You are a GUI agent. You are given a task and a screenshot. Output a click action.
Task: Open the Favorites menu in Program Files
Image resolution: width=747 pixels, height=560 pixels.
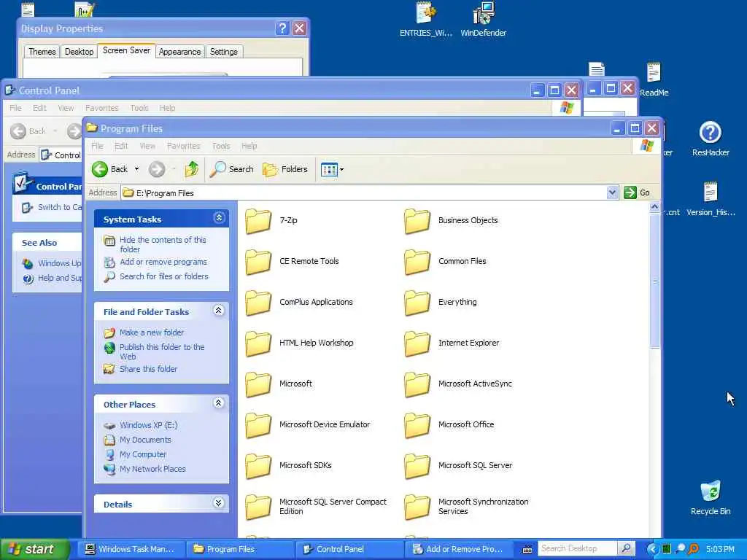point(183,146)
